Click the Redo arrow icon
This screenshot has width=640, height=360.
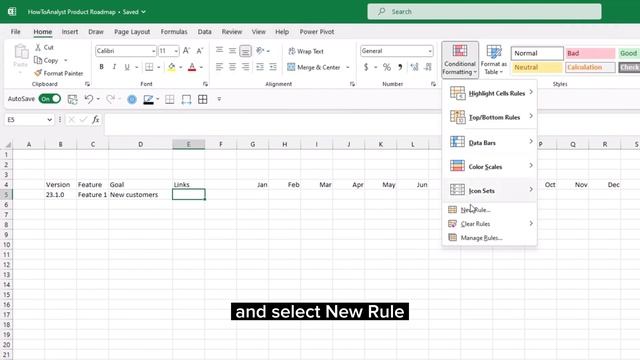(110, 99)
